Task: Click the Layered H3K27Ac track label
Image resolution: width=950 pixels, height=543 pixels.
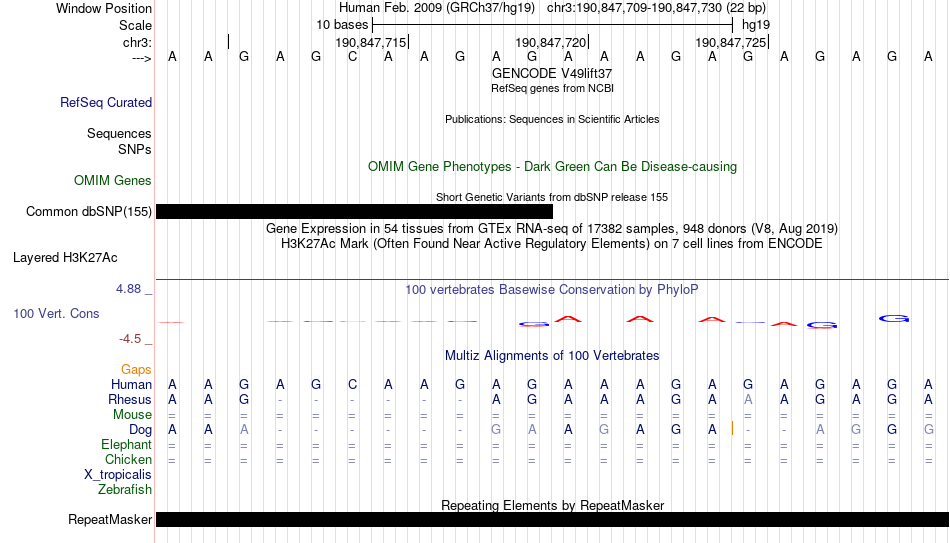Action: 65,258
